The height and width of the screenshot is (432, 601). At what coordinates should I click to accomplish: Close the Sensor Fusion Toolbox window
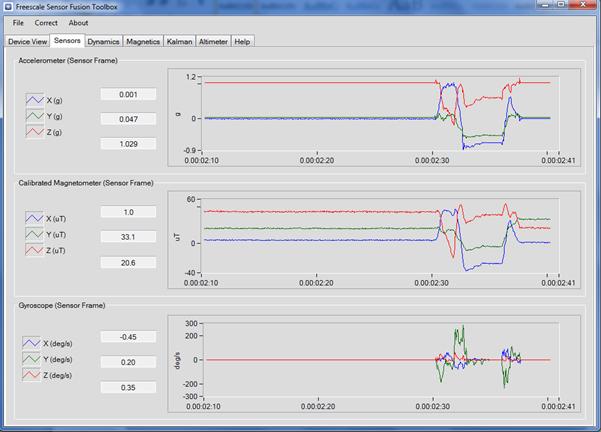(583, 5)
